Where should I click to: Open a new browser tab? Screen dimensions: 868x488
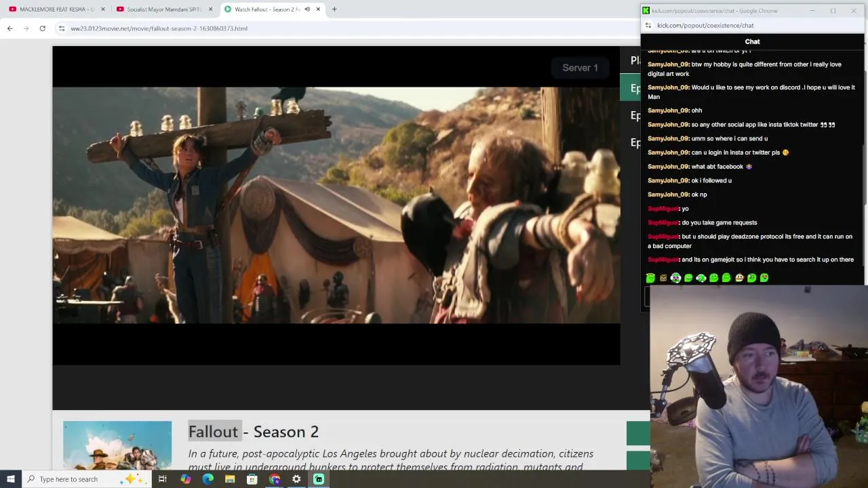(x=334, y=9)
